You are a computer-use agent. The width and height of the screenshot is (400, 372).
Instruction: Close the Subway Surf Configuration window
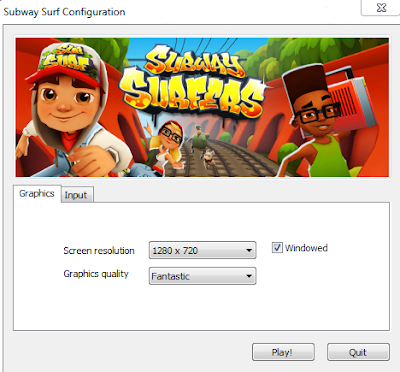coord(381,7)
